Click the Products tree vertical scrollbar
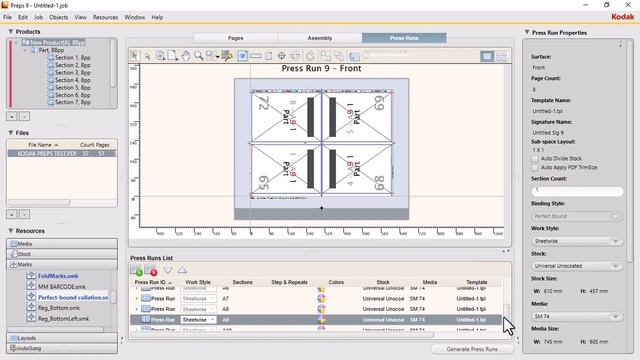 (x=113, y=63)
